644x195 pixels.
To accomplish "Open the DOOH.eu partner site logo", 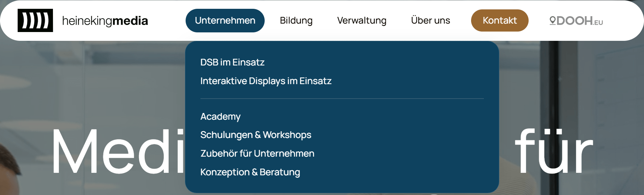I will coord(576,21).
